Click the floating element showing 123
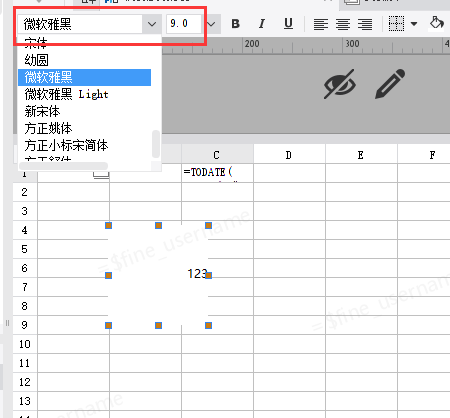 coord(158,275)
